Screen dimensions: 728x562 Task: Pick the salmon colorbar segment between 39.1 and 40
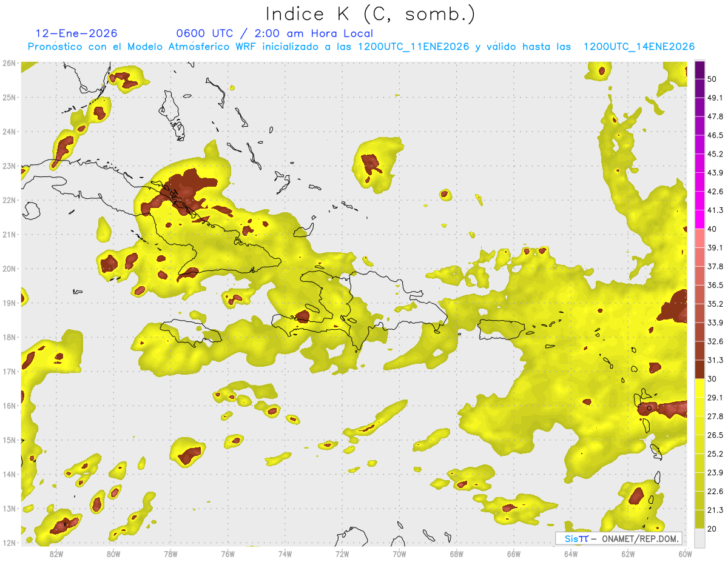(699, 238)
